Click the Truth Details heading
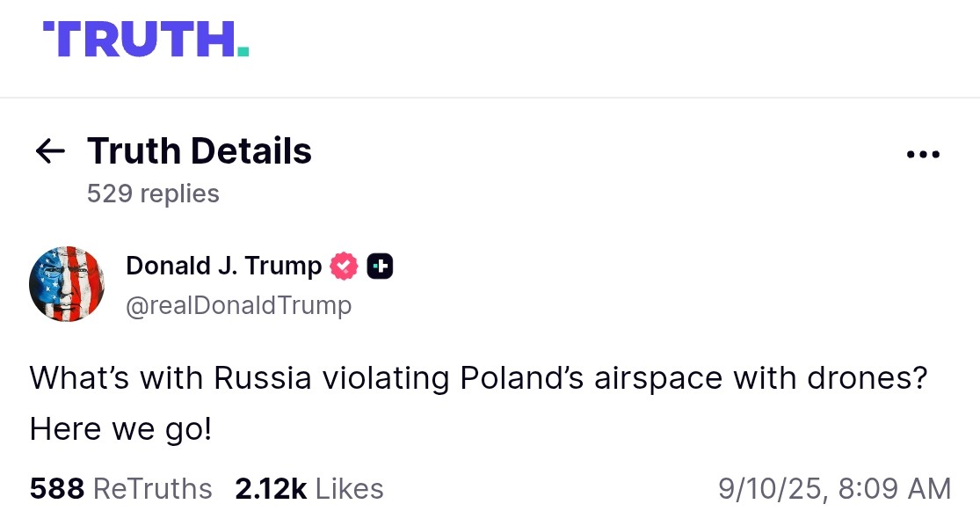Image resolution: width=980 pixels, height=526 pixels. point(200,151)
